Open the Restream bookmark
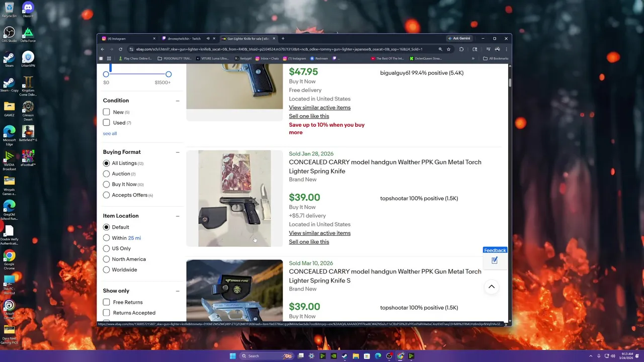 click(319, 58)
